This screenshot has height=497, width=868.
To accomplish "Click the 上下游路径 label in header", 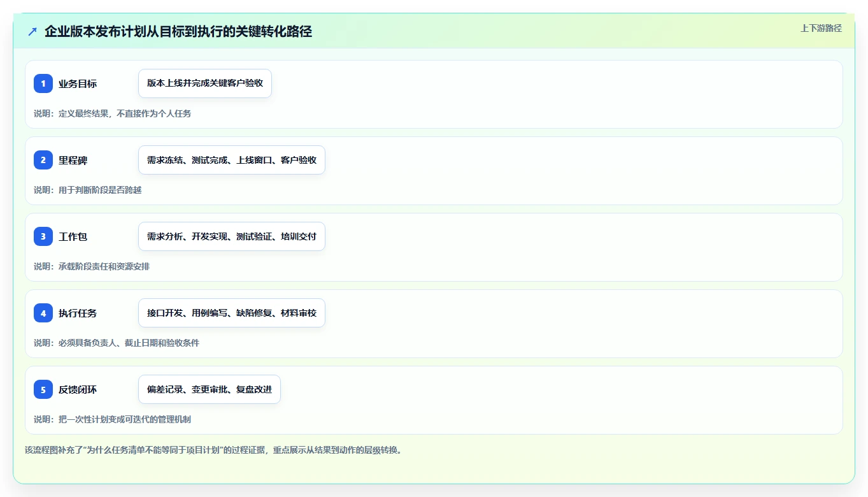I will 821,28.
